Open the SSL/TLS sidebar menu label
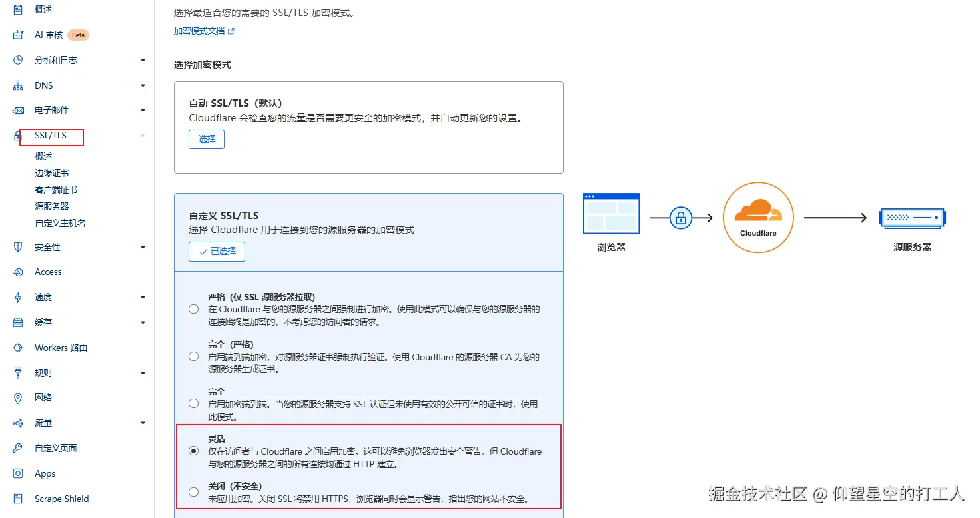Viewport: 980px width, 518px height. click(51, 135)
